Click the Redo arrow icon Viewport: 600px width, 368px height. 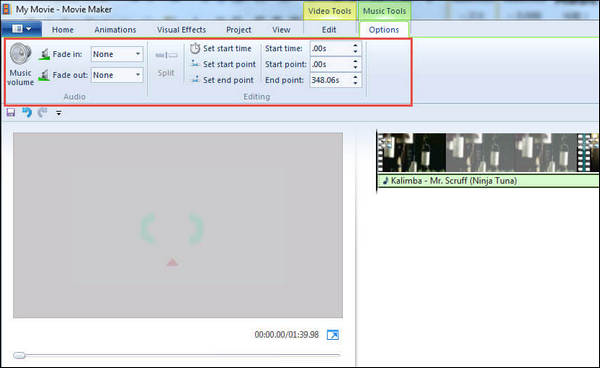[42, 112]
